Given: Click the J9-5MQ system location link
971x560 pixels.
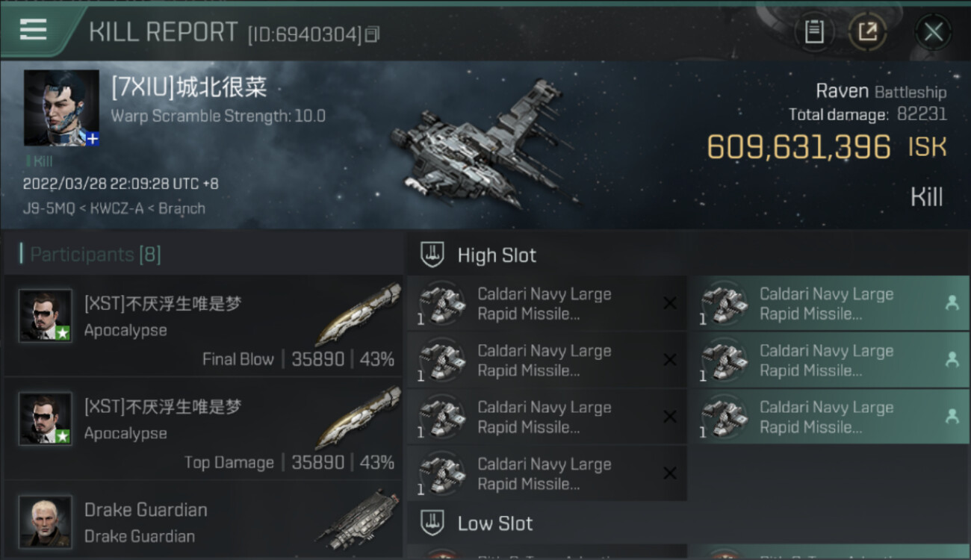Looking at the screenshot, I should coord(49,208).
